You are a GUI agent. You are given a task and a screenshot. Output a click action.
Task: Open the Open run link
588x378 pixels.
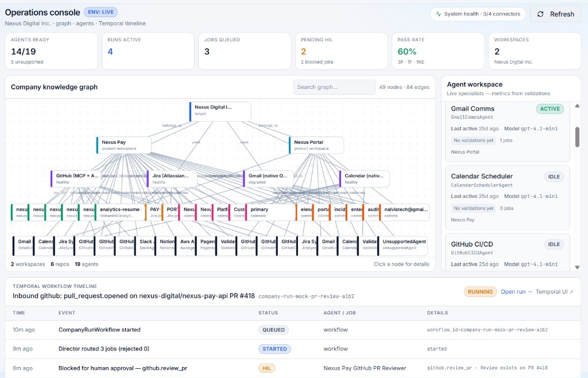(x=516, y=291)
